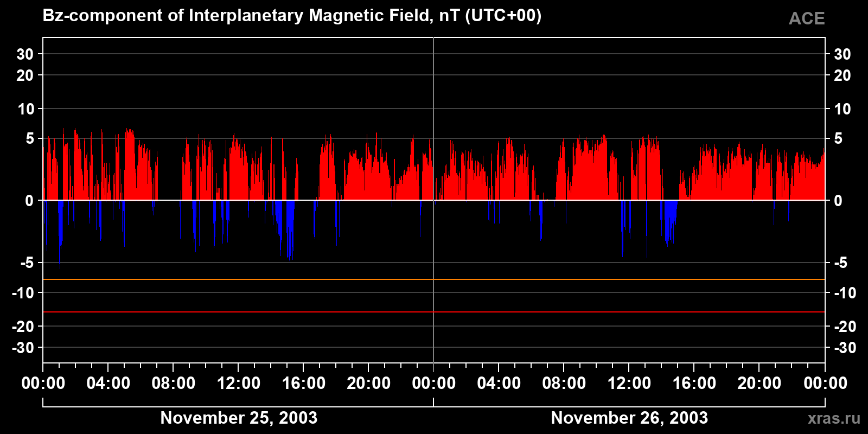The height and width of the screenshot is (434, 868).
Task: Click the 12:00 time label for November 26
Action: 629,384
